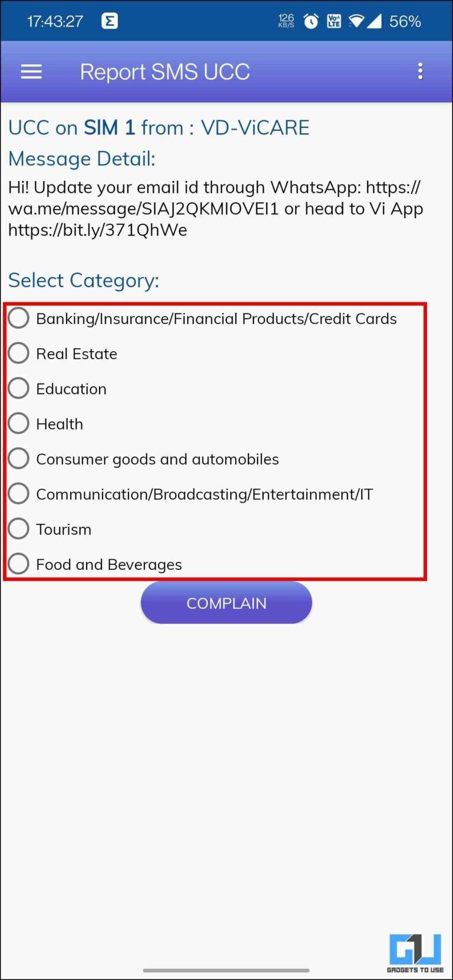Select Consumer goods and automobiles
453x980 pixels.
pos(18,458)
